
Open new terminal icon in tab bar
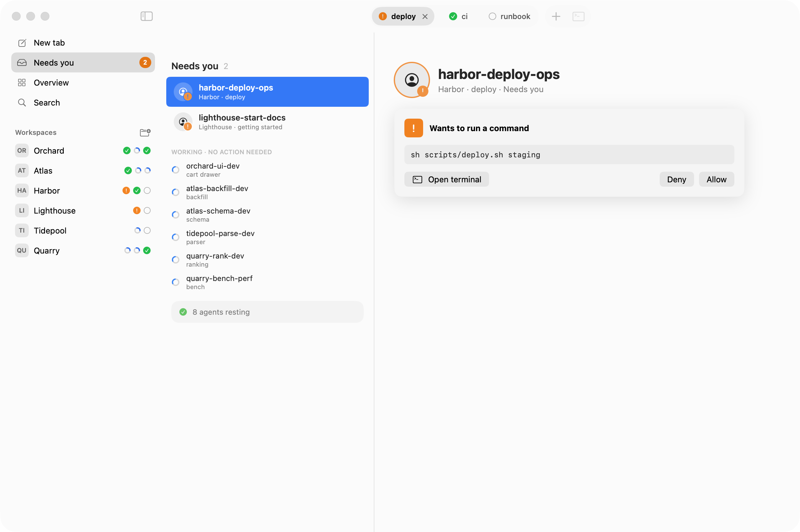(x=578, y=16)
